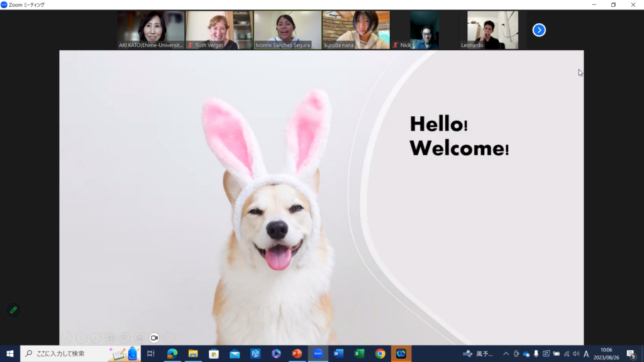
Task: Click the screen-sharing tray icon with blue dot
Action: [x=547, y=354]
